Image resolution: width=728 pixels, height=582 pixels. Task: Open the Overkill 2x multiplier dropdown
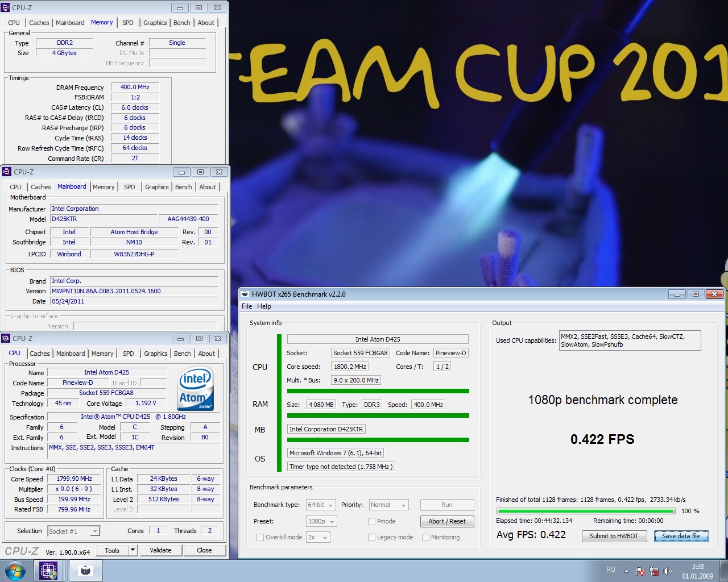318,537
